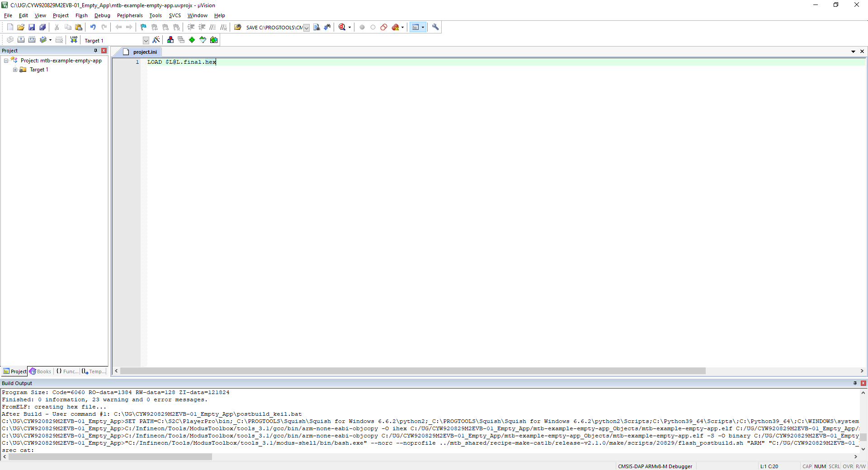
Task: Switch to the Functions panel tab
Action: pyautogui.click(x=67, y=371)
